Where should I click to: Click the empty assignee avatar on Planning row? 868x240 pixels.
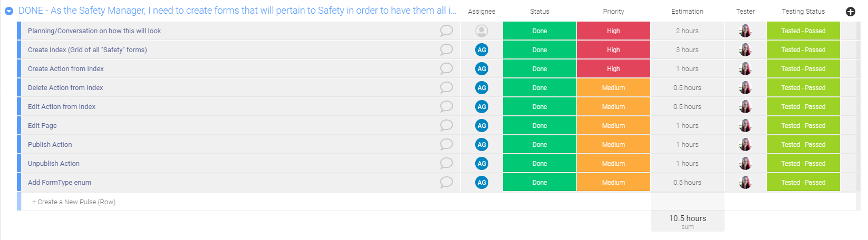[481, 31]
